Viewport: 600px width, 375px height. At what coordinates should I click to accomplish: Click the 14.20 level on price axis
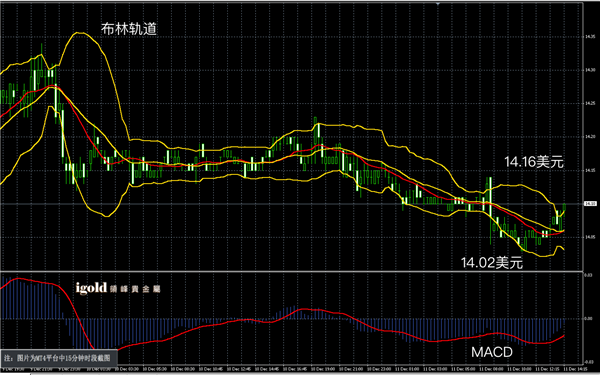[590, 137]
